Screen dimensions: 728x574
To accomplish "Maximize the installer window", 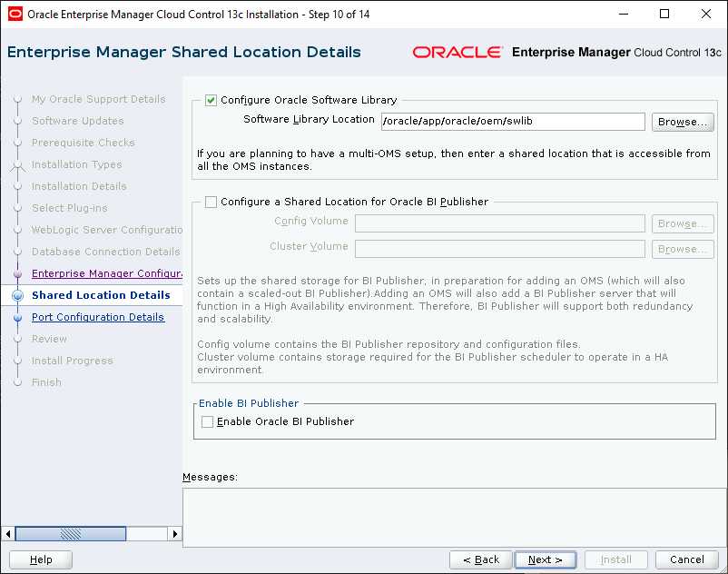I will coord(664,14).
